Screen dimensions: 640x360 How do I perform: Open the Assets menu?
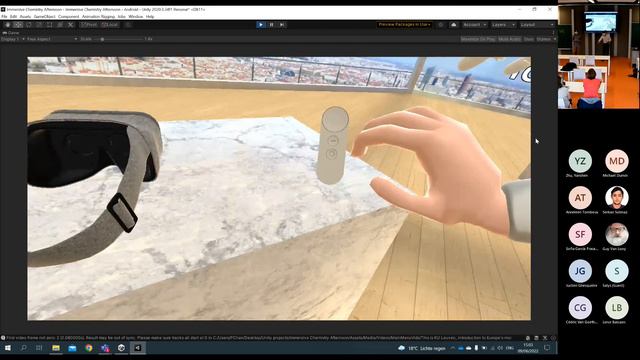(25, 17)
